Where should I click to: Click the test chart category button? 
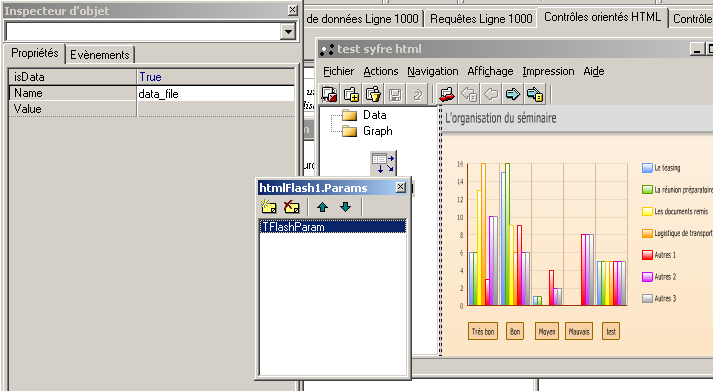(611, 331)
